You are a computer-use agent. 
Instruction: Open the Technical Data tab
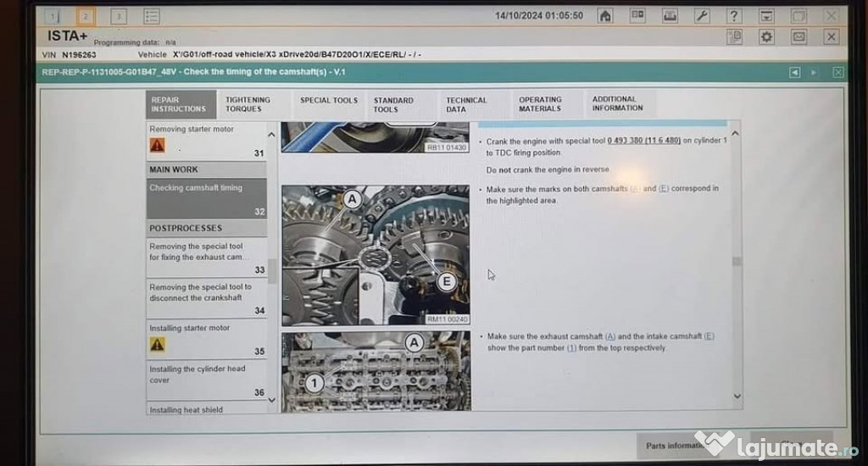(x=466, y=104)
